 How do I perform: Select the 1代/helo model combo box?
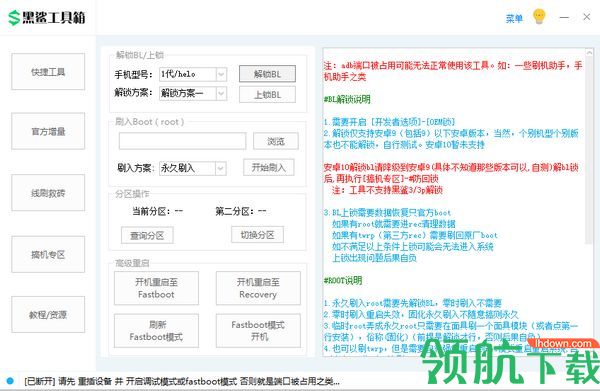(x=193, y=74)
